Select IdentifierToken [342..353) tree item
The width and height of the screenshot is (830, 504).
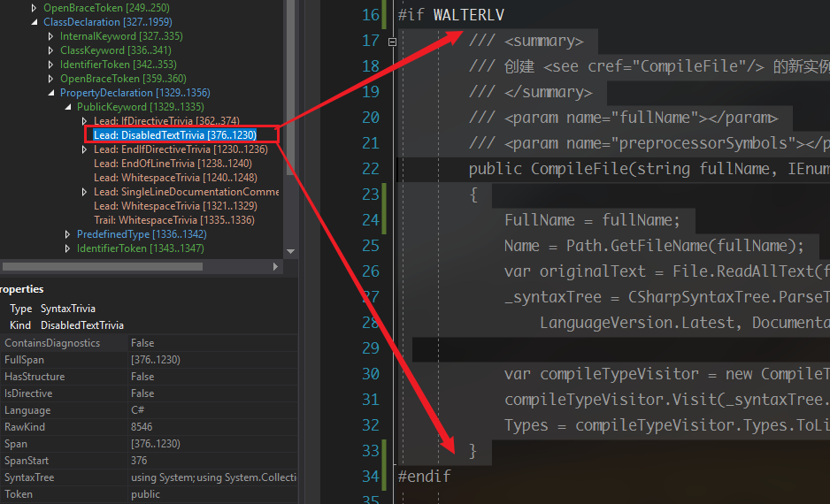pyautogui.click(x=118, y=65)
